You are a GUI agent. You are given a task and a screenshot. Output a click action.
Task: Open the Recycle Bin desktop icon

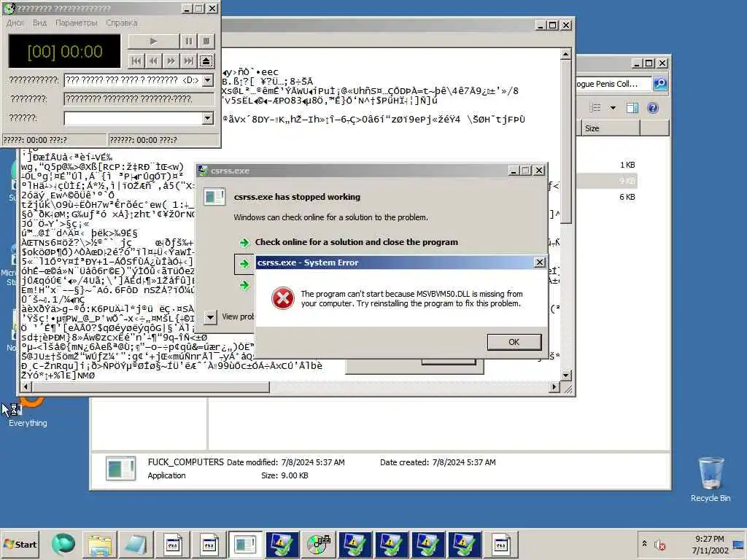coord(711,480)
